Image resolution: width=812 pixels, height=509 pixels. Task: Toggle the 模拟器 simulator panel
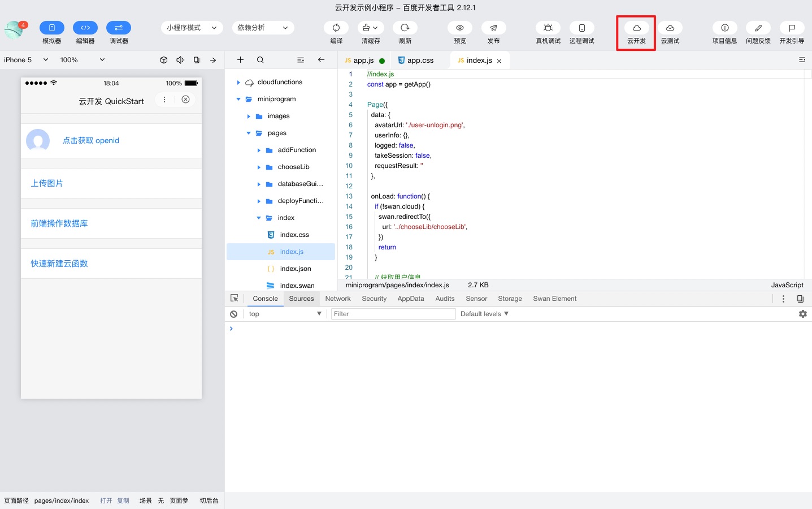coord(52,28)
